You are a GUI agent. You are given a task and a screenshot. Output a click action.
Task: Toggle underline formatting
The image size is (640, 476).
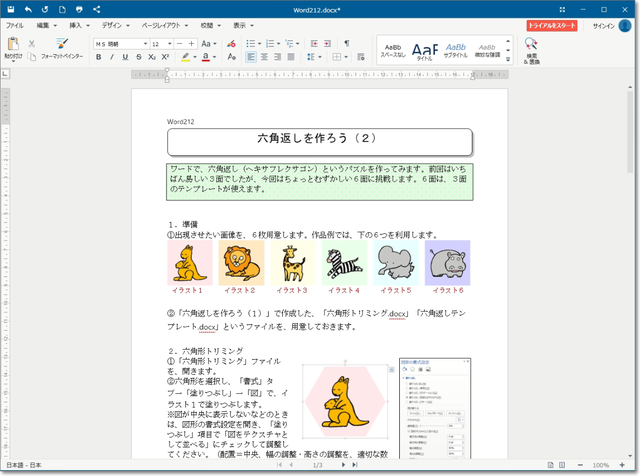pos(124,58)
